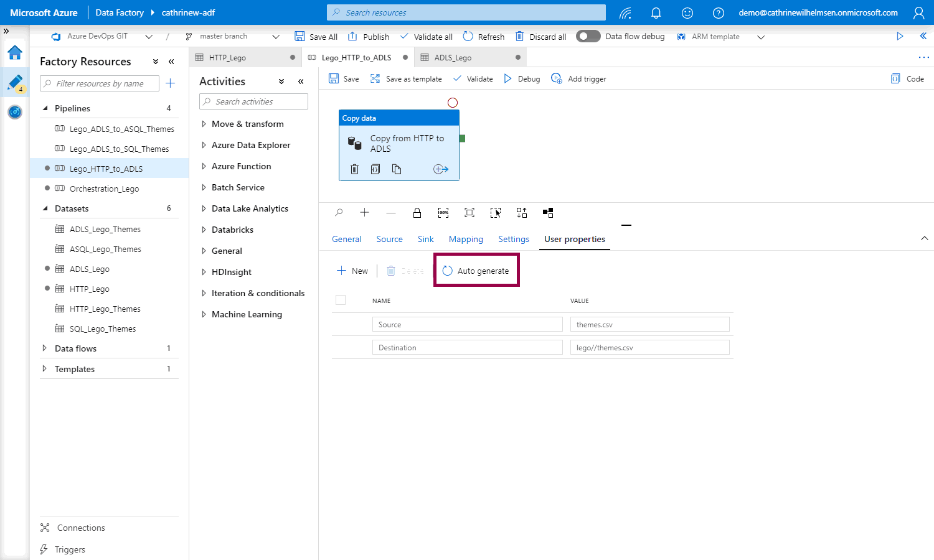This screenshot has width=934, height=560.
Task: Click Add trigger button
Action: [579, 79]
